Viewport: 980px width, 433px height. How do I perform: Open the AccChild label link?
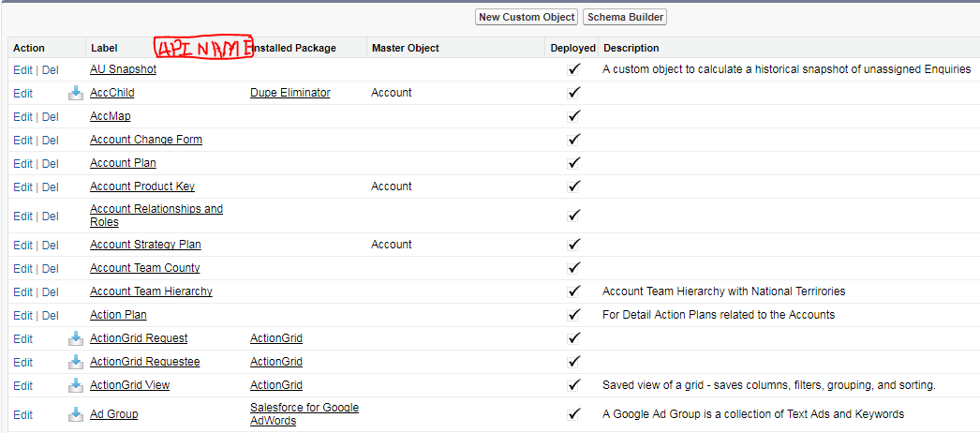[111, 93]
